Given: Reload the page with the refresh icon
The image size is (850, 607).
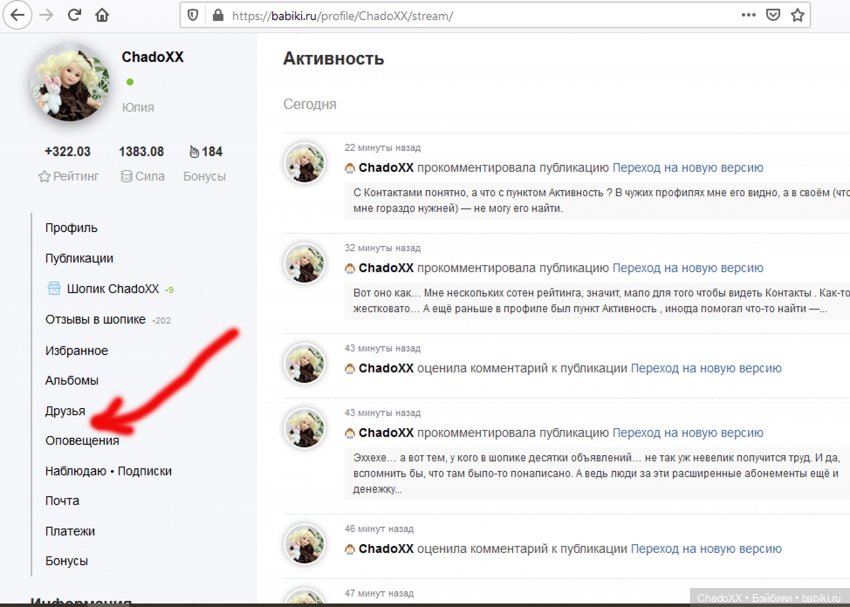Looking at the screenshot, I should click(74, 16).
